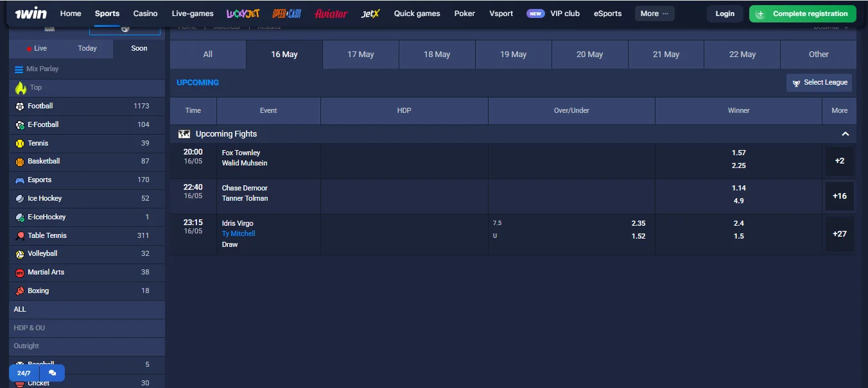Switch to the 17 May tab
The height and width of the screenshot is (388, 868).
[360, 55]
